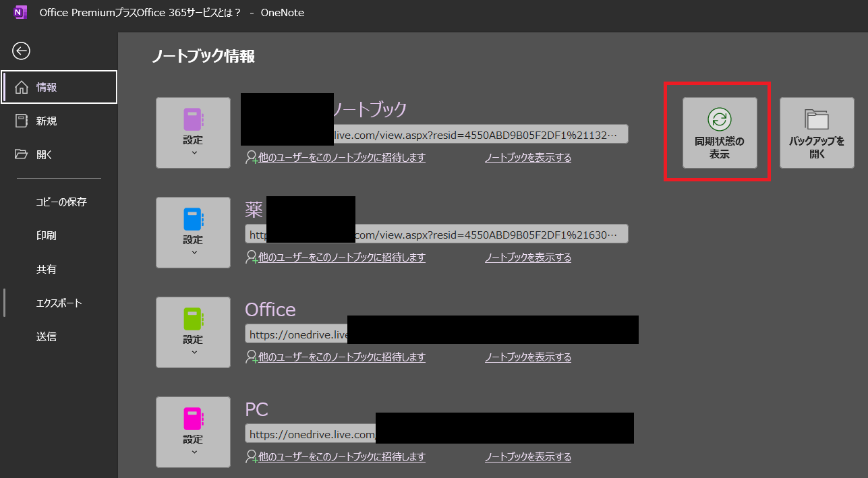Image resolution: width=868 pixels, height=478 pixels.
Task: Open the 開く tab
Action: pyautogui.click(x=59, y=154)
